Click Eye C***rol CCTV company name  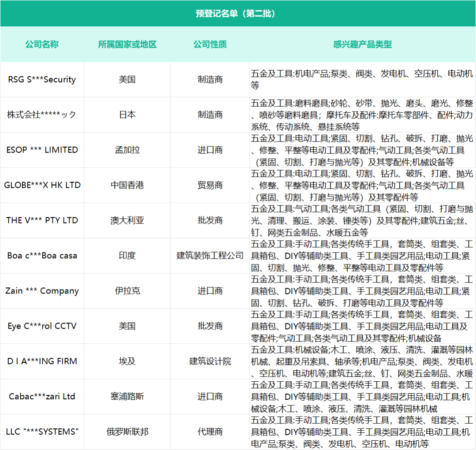[x=41, y=326]
